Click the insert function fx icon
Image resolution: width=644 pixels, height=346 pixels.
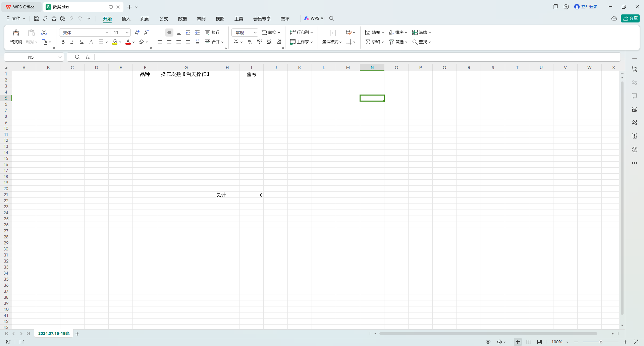click(x=88, y=57)
